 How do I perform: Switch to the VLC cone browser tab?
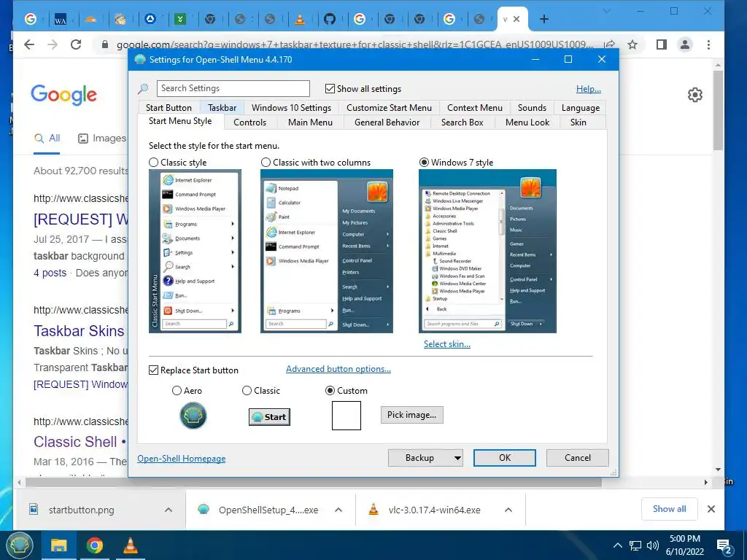(300, 19)
